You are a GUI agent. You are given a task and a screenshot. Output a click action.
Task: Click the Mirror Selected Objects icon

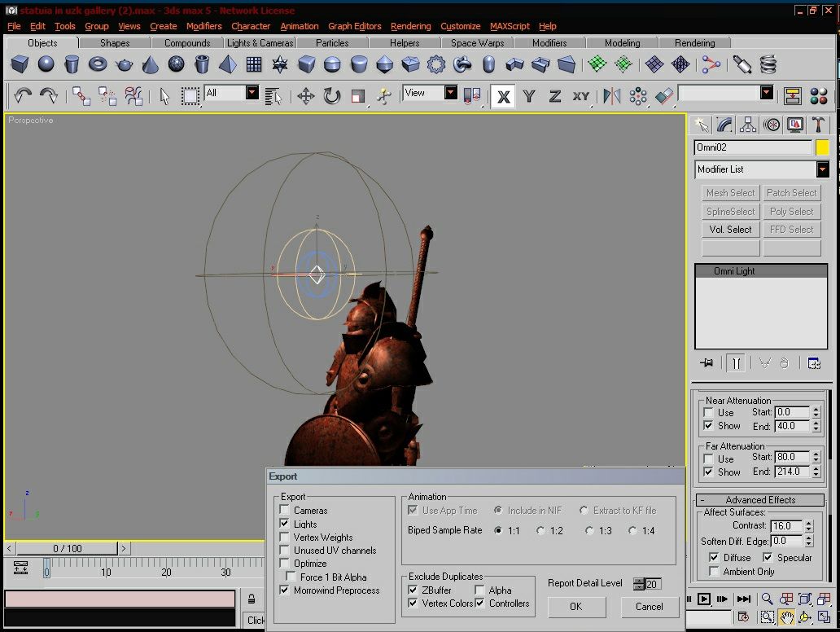point(612,96)
